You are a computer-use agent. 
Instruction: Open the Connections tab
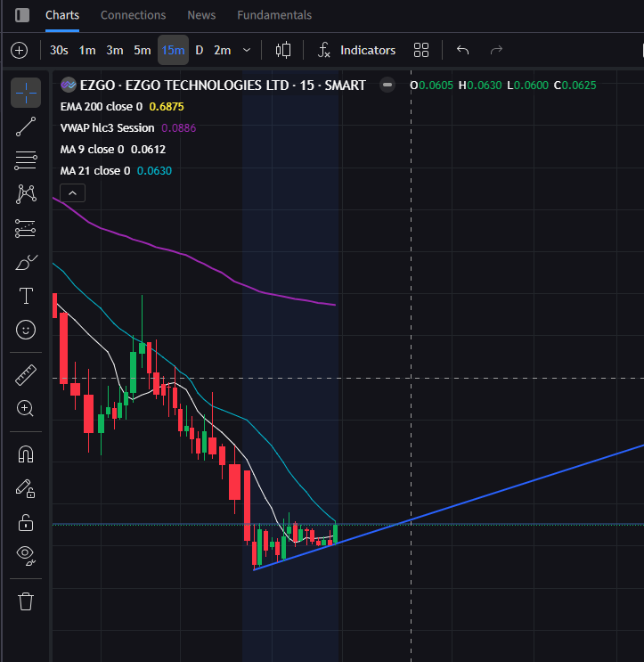tap(133, 15)
